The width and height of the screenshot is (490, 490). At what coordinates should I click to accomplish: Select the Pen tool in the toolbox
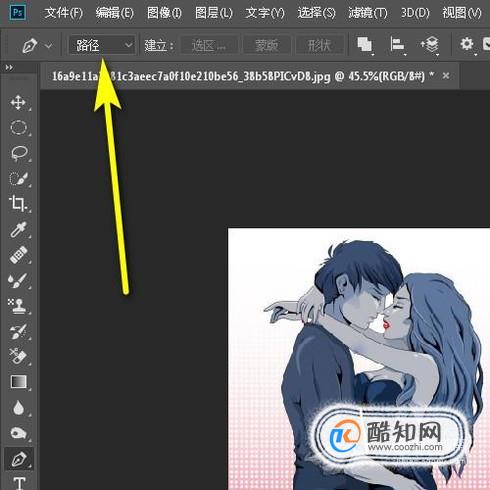point(19,459)
